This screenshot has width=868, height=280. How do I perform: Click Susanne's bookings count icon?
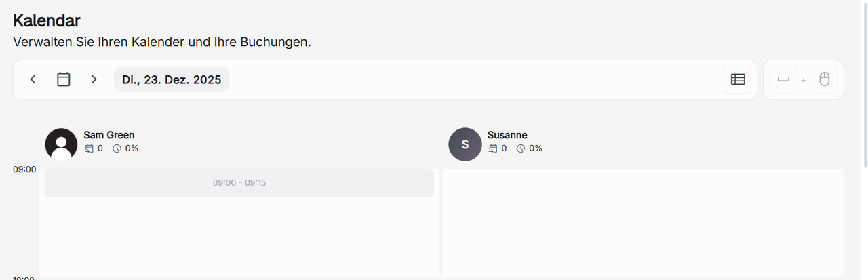(x=493, y=148)
